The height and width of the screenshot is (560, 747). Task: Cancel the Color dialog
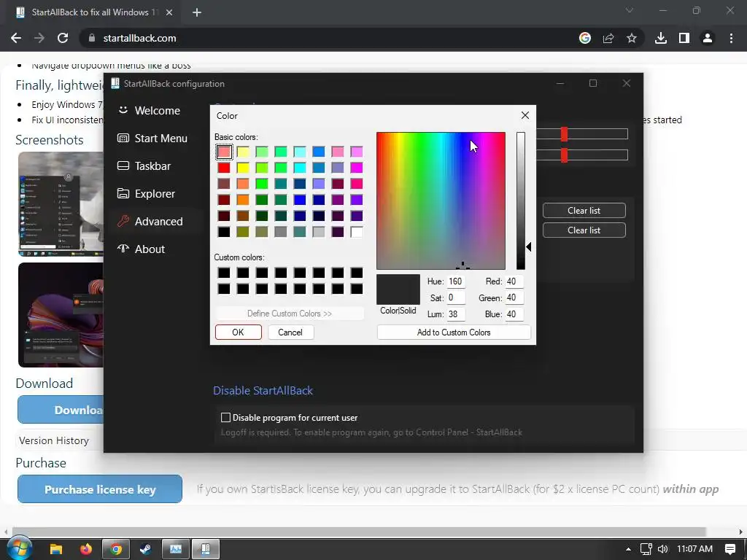click(x=290, y=332)
